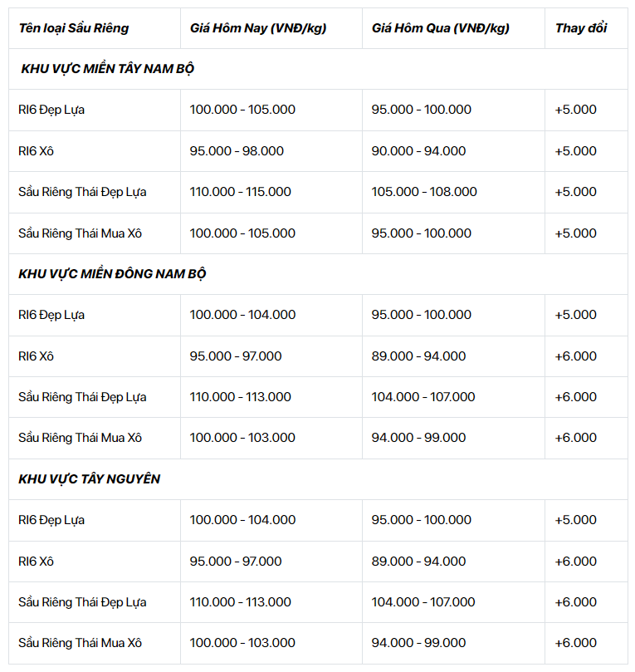The width and height of the screenshot is (635, 672).
Task: Click Sầu Riêng Thái Mua Xô in Tây Nguyên
Action: pos(80,643)
